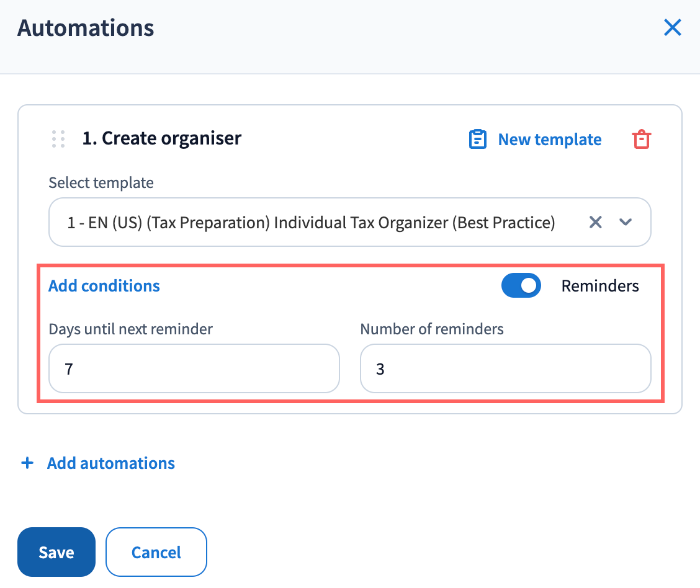Open the Individual Tax Organizer template dropdown
This screenshot has height=588, width=700.
(x=310, y=222)
